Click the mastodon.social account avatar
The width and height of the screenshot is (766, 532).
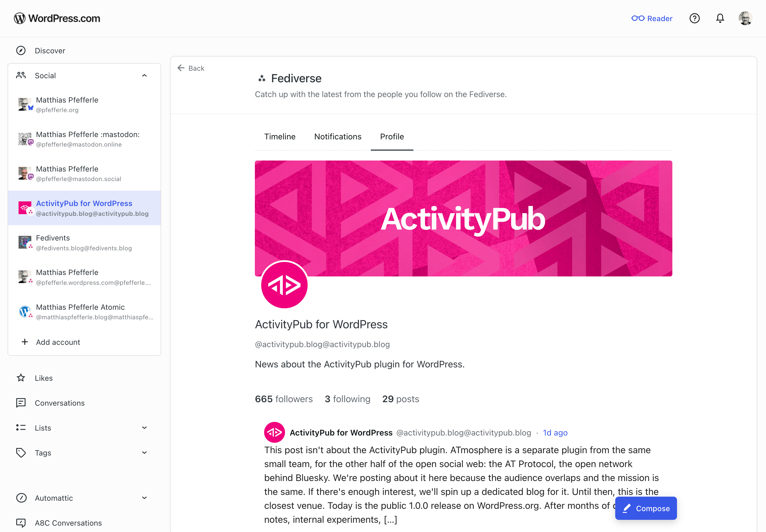click(x=25, y=173)
